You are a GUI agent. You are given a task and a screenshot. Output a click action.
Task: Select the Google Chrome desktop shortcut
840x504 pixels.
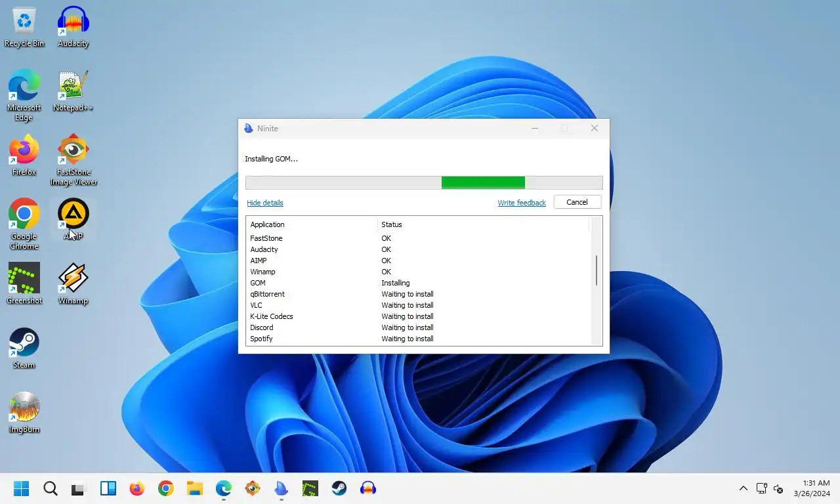click(24, 224)
